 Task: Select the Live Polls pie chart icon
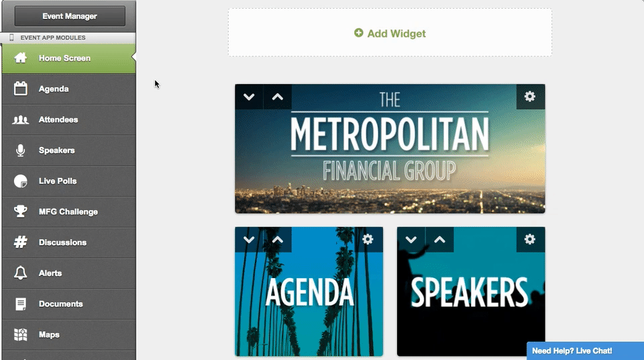[x=20, y=181]
